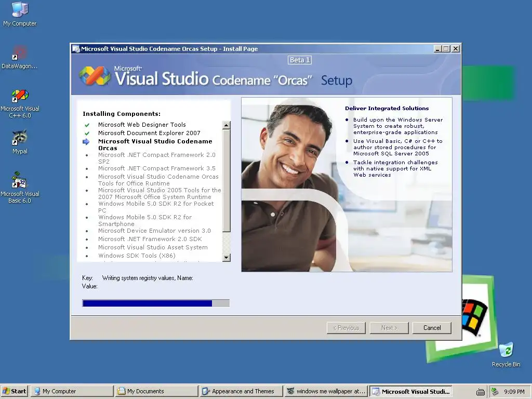The image size is (532, 399).
Task: Click the components list scrollbar thumb
Action: (227, 180)
